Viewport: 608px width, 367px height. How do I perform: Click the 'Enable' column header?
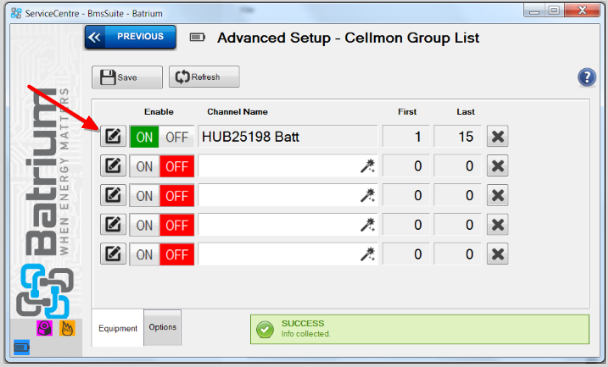[159, 112]
